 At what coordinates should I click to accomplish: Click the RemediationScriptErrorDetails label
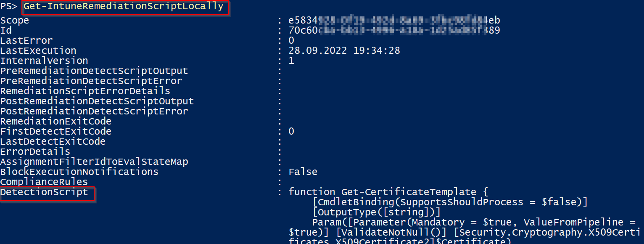(85, 91)
